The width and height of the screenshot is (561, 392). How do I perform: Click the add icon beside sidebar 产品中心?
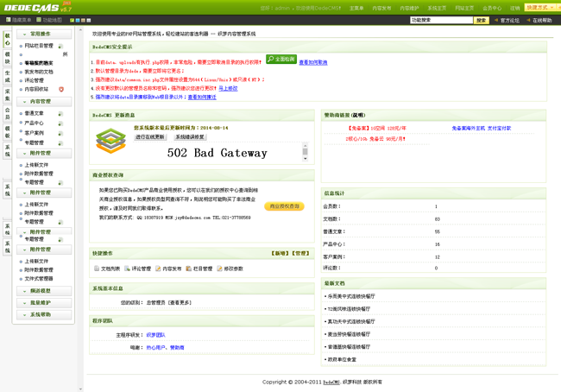(60, 123)
